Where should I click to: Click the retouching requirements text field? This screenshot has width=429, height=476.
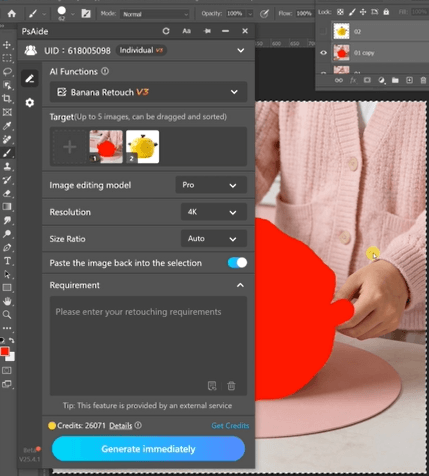148,346
